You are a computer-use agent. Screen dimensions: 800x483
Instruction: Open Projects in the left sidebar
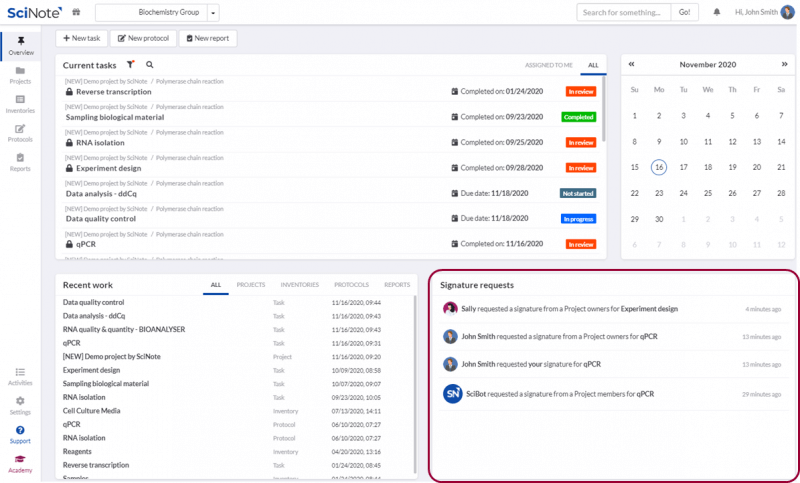tap(20, 75)
